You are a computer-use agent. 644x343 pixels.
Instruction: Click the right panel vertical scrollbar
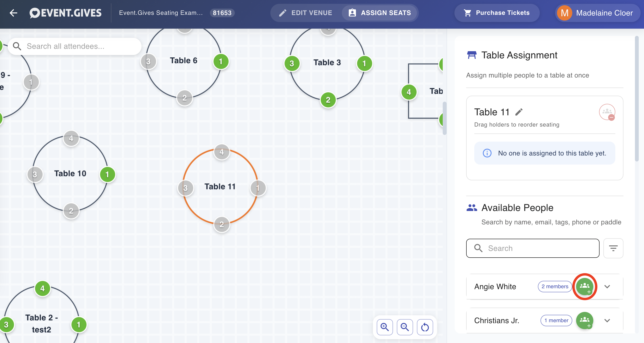tap(637, 99)
